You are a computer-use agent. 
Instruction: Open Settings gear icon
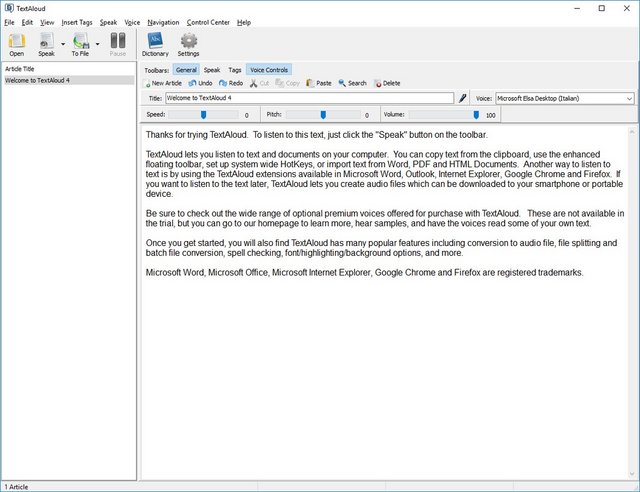(x=189, y=45)
